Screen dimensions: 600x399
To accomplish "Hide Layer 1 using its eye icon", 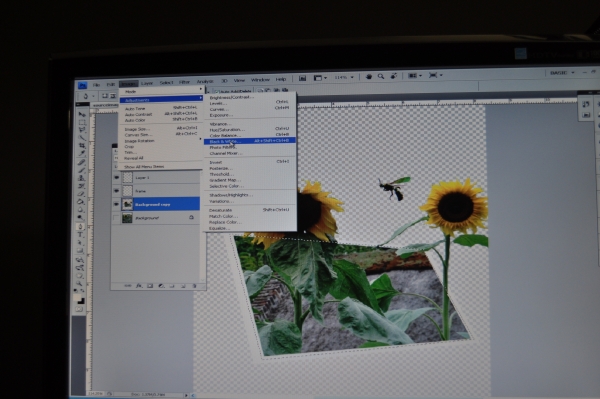I will tap(116, 178).
